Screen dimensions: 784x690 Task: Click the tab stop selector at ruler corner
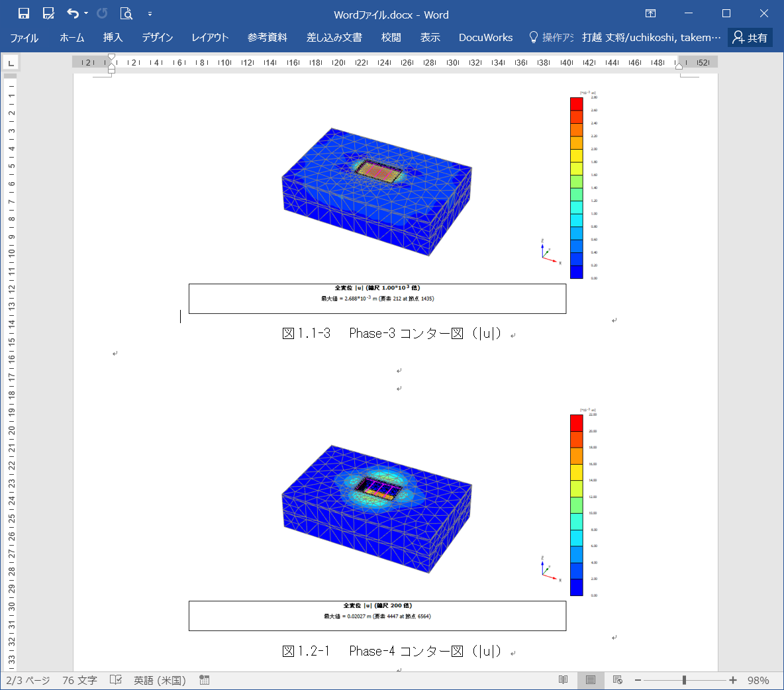11,63
